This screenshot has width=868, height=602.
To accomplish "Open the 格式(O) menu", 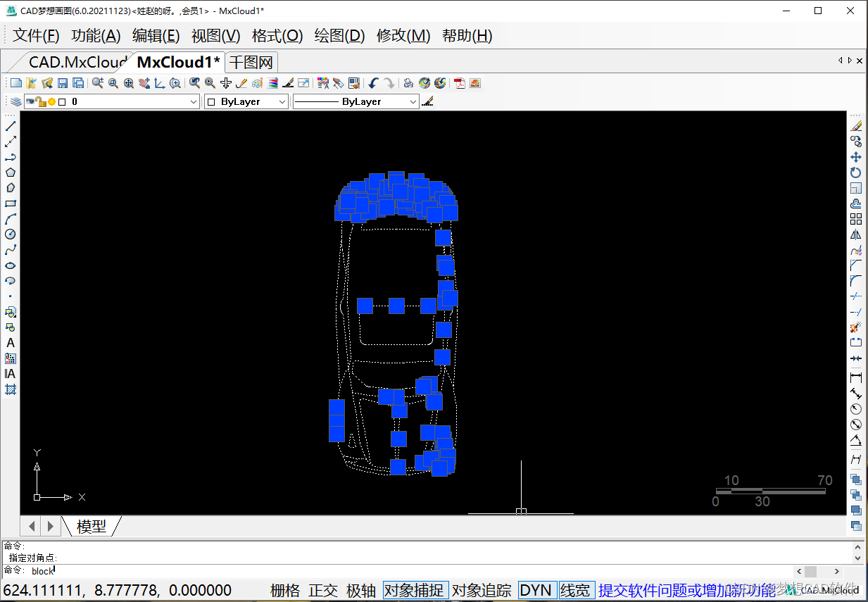I will click(x=277, y=36).
